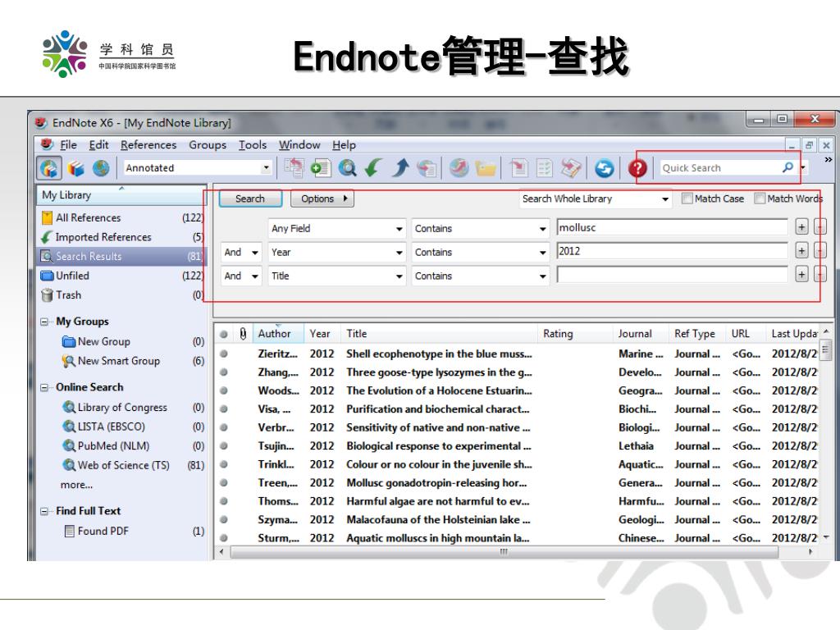Open the Edit menu

[98, 144]
